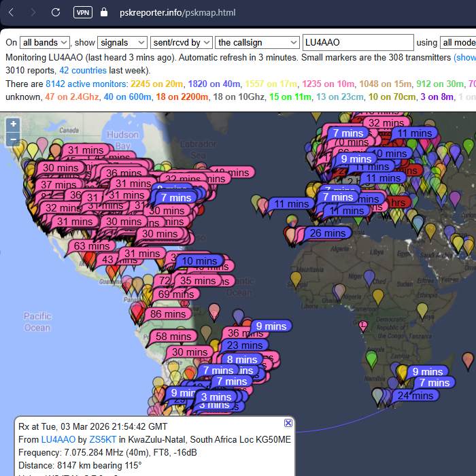Screen dimensions: 476x476
Task: Select the 24 mins South Africa marker
Action: [415, 395]
